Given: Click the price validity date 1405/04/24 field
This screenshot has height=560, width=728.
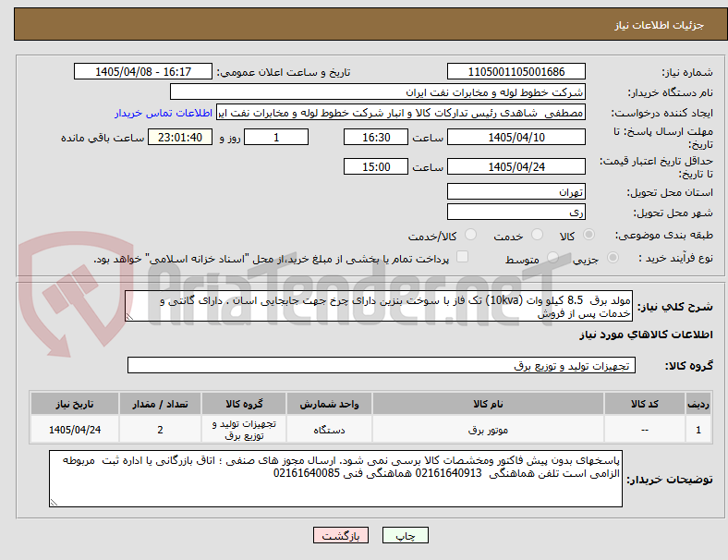Looking at the screenshot, I should (x=516, y=166).
